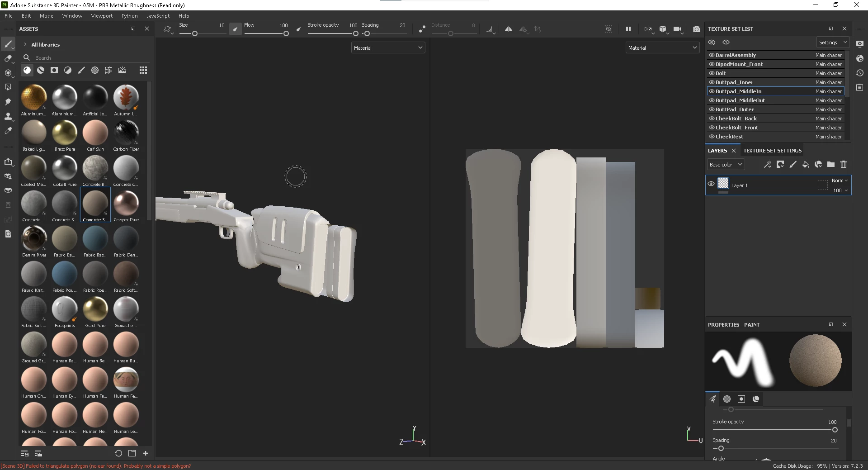This screenshot has height=470, width=868.
Task: Select the Paint brush tool
Action: 8,44
